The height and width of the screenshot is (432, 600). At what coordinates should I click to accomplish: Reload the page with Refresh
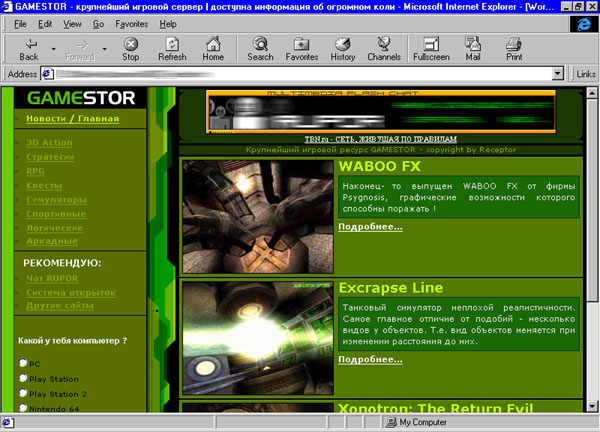point(172,49)
